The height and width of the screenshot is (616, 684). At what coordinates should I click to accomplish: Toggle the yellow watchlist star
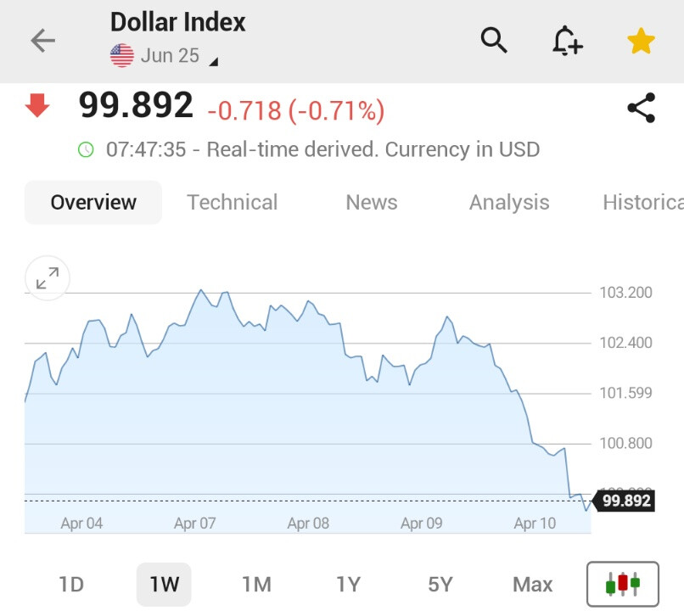(x=642, y=41)
